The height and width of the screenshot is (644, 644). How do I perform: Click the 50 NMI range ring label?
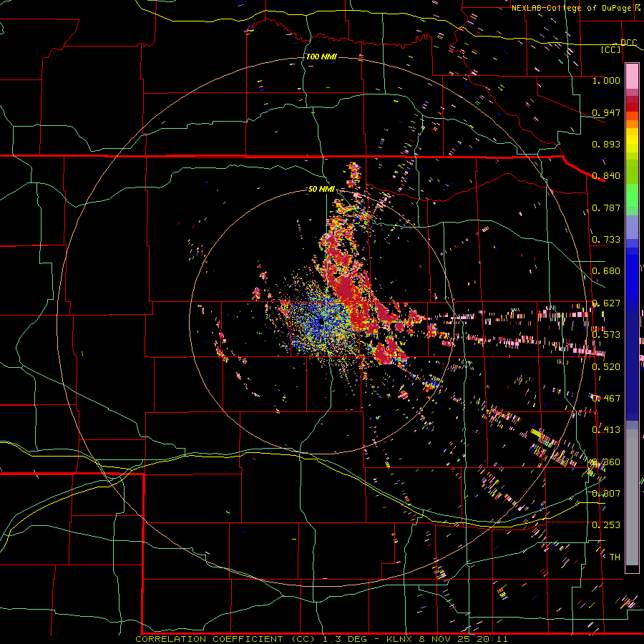(321, 189)
